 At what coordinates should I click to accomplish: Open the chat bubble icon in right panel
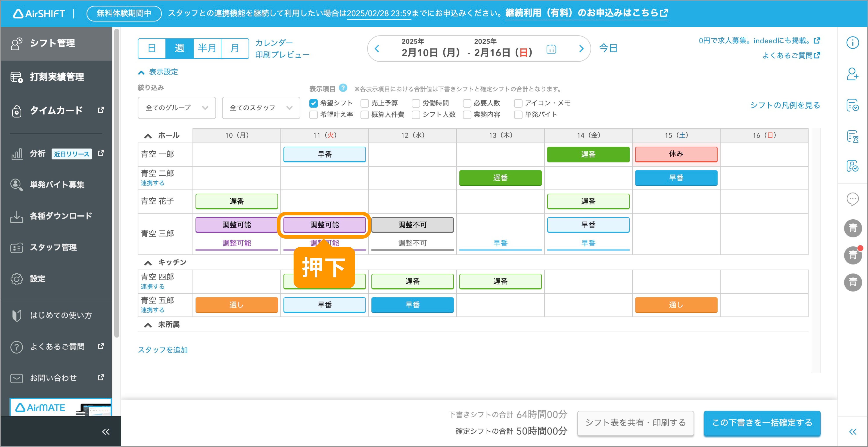point(852,199)
